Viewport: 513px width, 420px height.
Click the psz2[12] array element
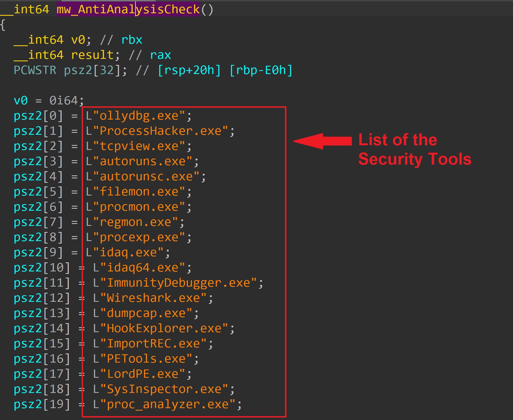coord(42,298)
